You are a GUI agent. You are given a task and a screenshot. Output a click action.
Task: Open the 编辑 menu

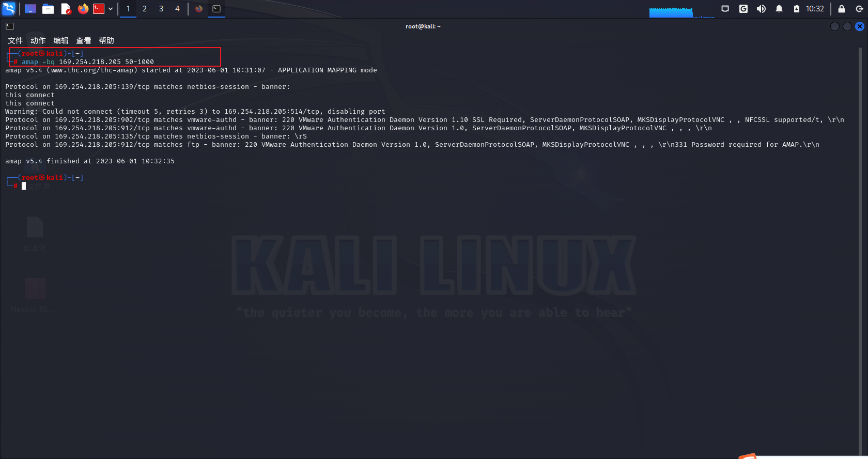coord(61,40)
